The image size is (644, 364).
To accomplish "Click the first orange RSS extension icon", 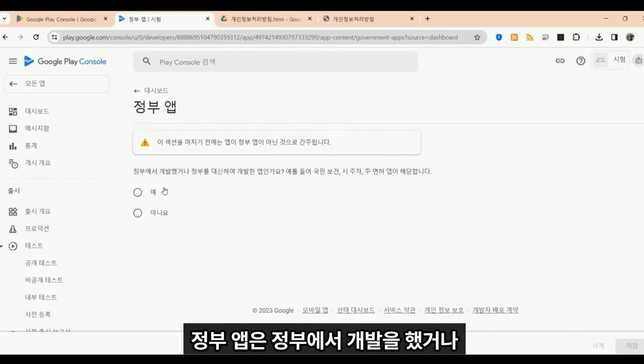I will pos(514,37).
